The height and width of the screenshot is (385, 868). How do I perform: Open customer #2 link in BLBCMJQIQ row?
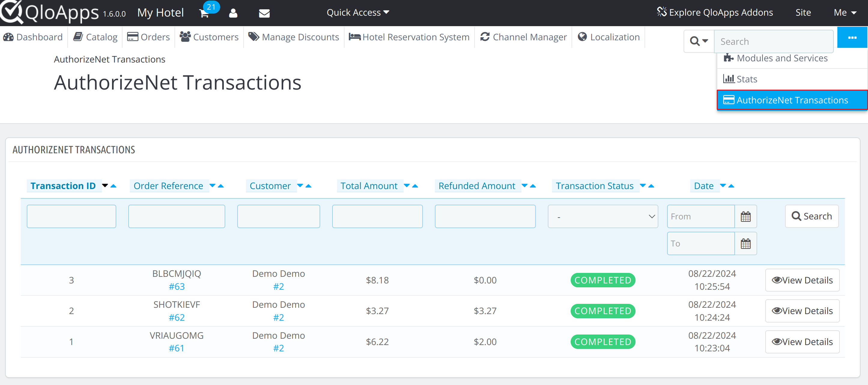(x=278, y=286)
